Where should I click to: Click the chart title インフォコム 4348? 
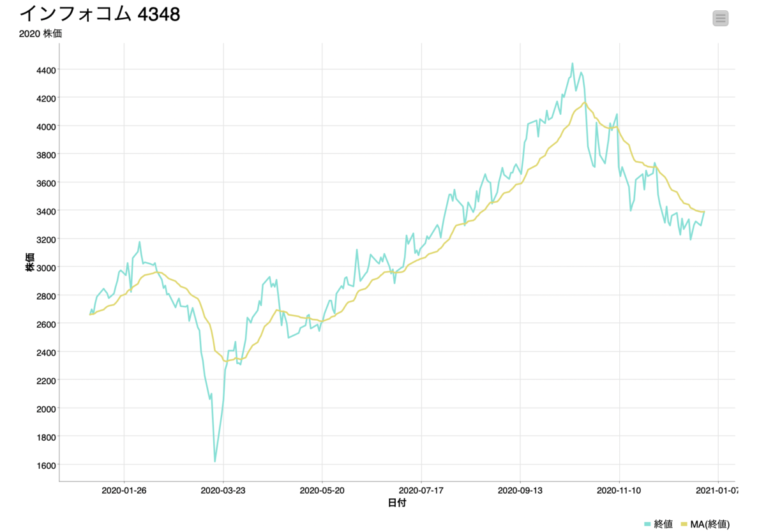100,13
